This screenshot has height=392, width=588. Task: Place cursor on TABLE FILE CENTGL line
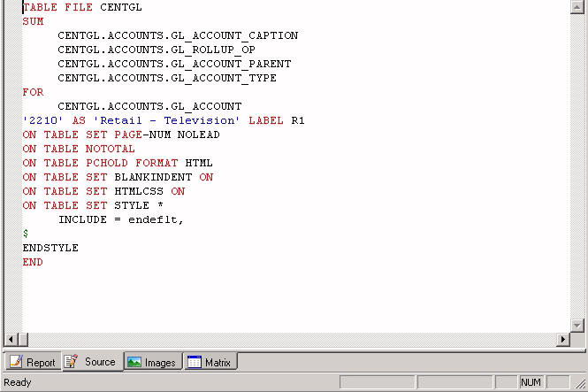[x=82, y=7]
